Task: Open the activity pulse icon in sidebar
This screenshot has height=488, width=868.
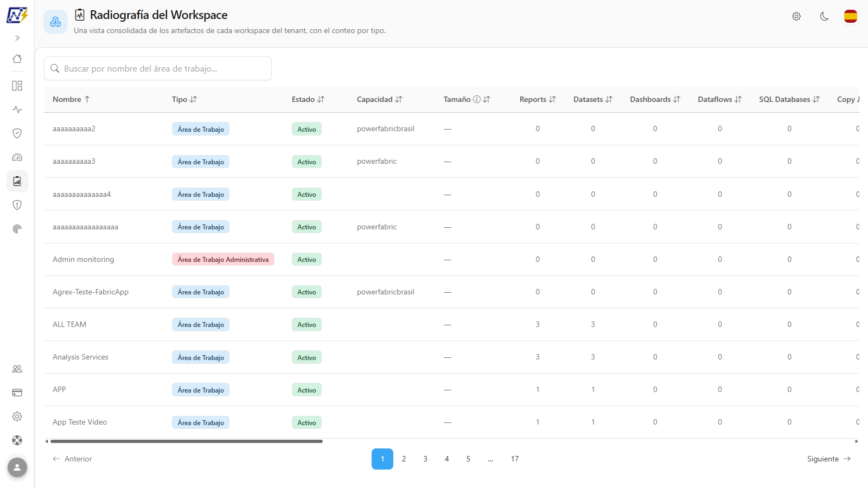Action: [x=17, y=110]
